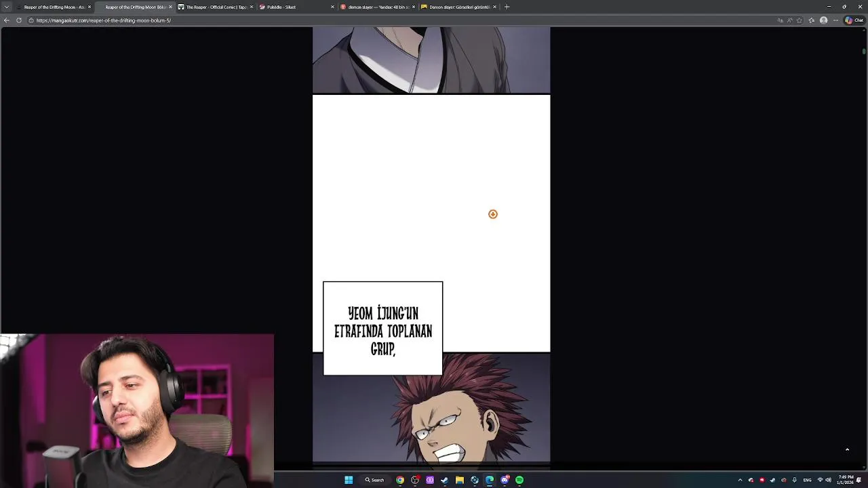The image size is (868, 488).
Task: Open Google Chrome from the taskbar
Action: (x=400, y=480)
